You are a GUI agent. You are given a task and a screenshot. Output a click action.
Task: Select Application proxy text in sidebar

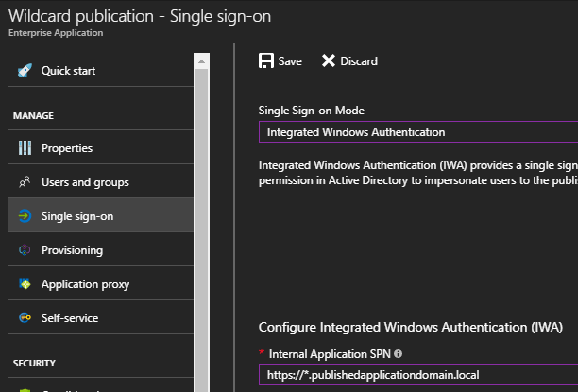pos(85,284)
